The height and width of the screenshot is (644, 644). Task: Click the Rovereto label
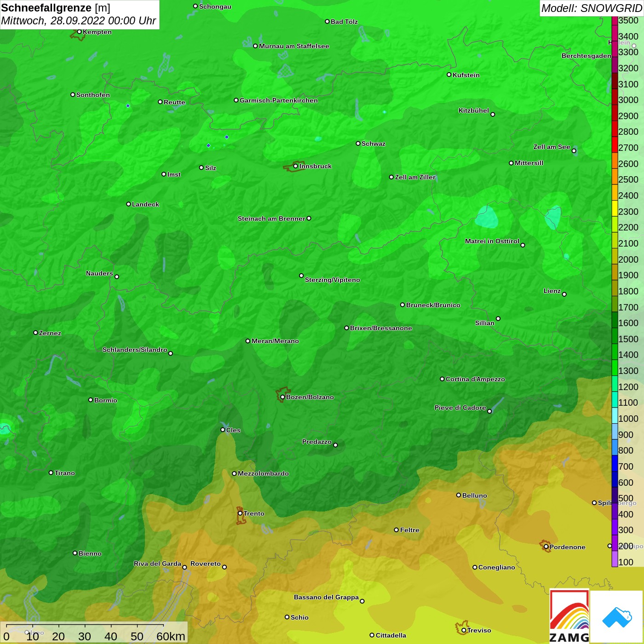(205, 563)
